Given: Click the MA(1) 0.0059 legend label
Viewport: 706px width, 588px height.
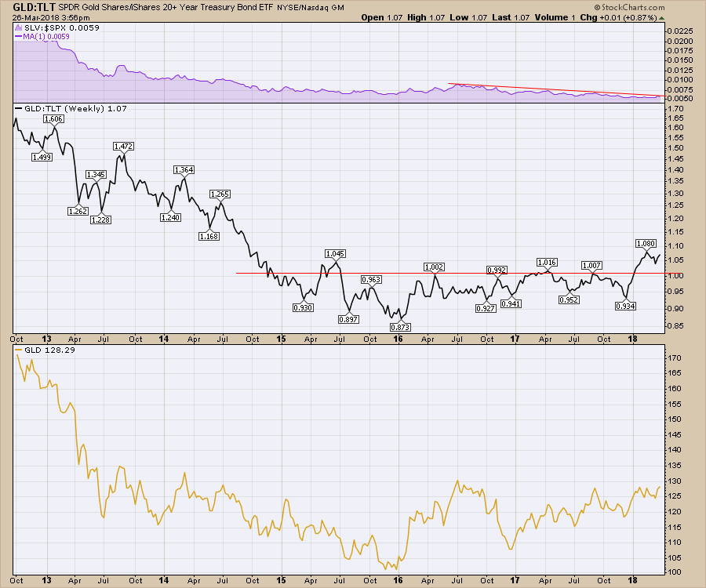Looking at the screenshot, I should (46, 36).
